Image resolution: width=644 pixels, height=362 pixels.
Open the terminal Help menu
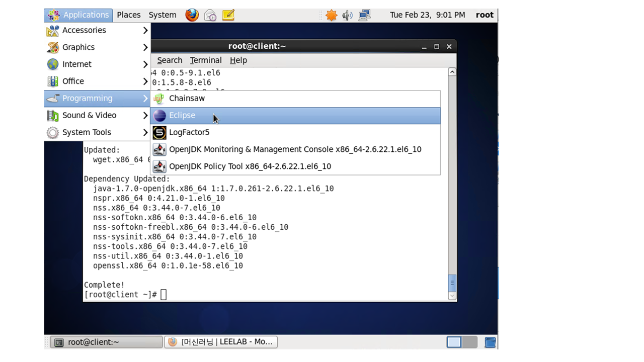(x=238, y=60)
